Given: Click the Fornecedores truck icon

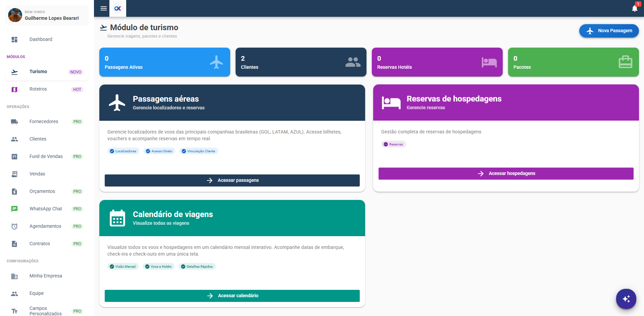Looking at the screenshot, I should 14,121.
